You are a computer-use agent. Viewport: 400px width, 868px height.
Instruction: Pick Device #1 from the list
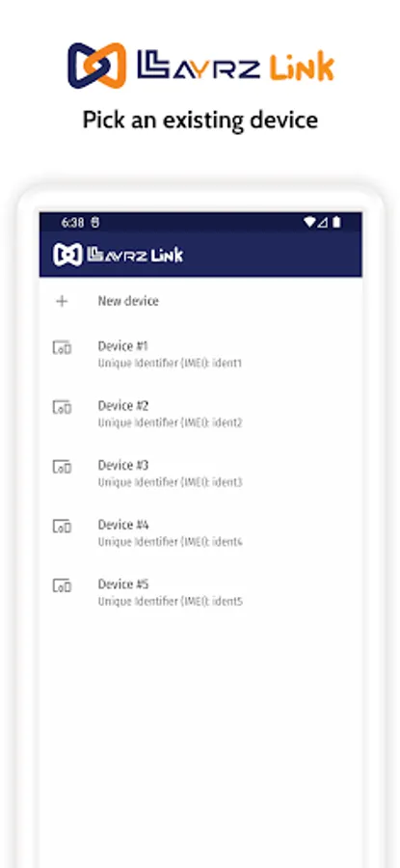(x=200, y=354)
